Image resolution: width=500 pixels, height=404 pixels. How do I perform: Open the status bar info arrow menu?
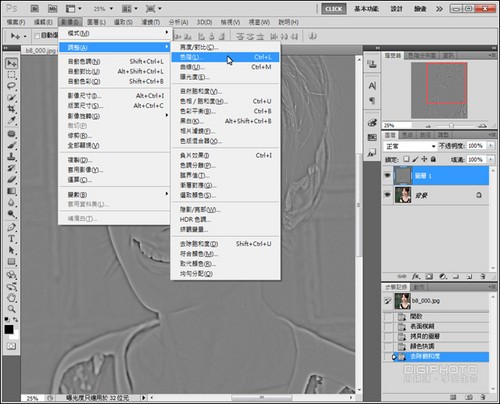point(144,398)
